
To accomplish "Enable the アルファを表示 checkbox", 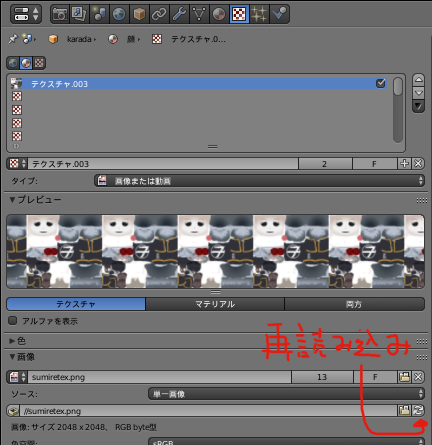I will 13,321.
